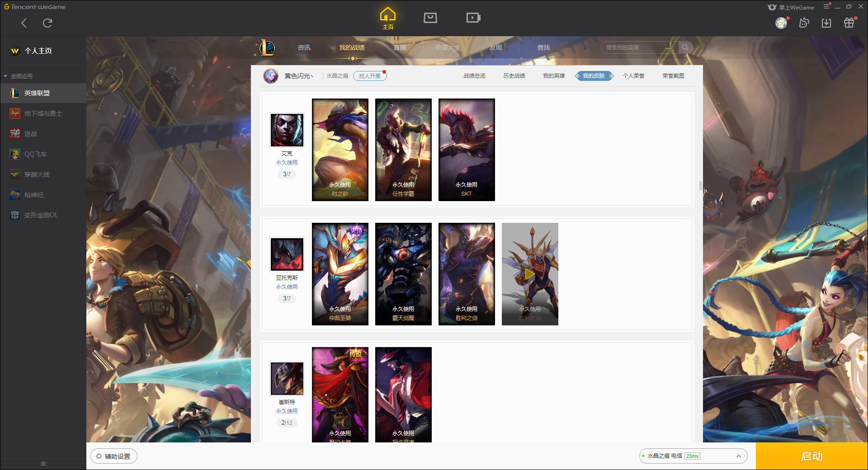This screenshot has height=470, width=868.
Task: Open the 我的皮肤 sub-tab
Action: (x=594, y=76)
